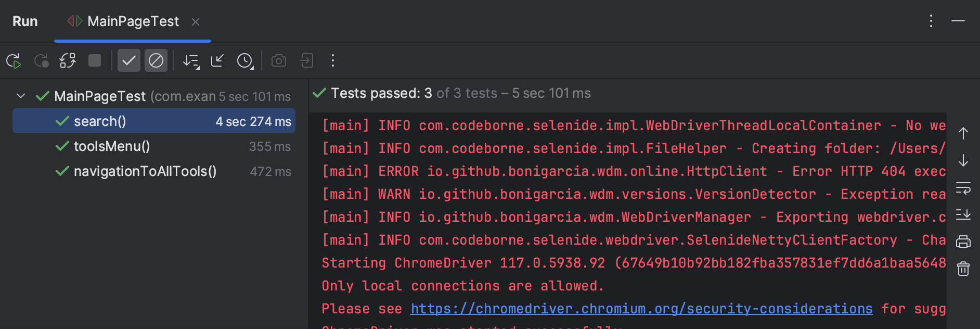This screenshot has height=329, width=980.
Task: Open the chromedriver security considerations link
Action: pos(641,308)
